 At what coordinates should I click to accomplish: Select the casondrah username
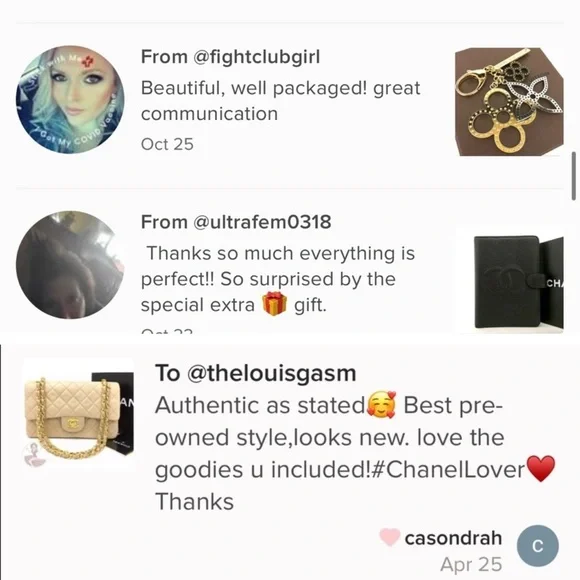[453, 538]
